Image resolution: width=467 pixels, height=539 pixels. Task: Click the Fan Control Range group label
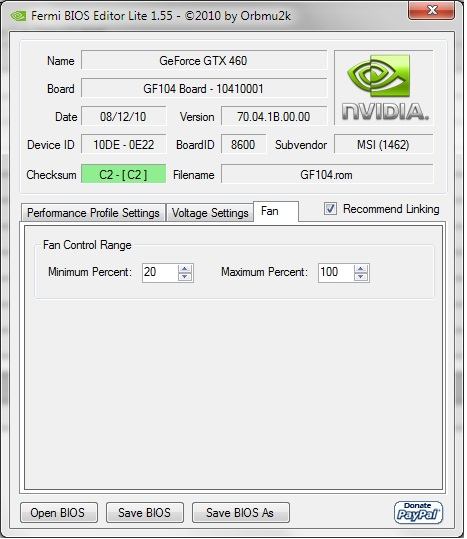[x=87, y=245]
